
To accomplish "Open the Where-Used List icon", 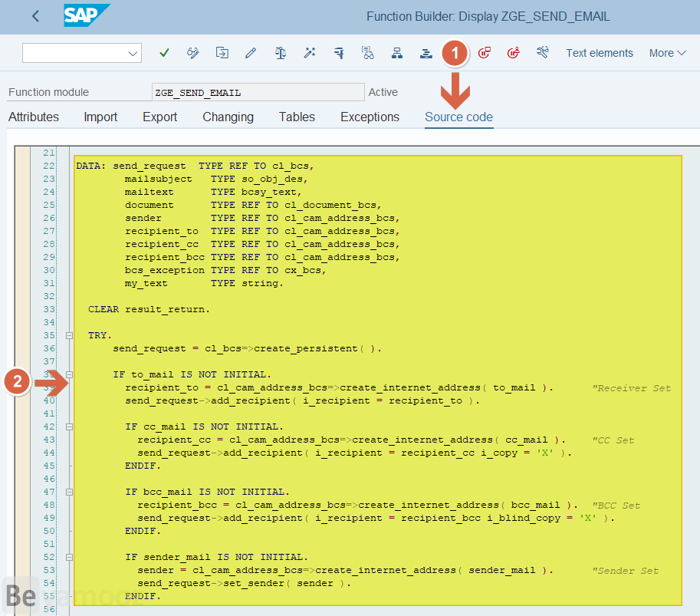I will click(x=368, y=53).
